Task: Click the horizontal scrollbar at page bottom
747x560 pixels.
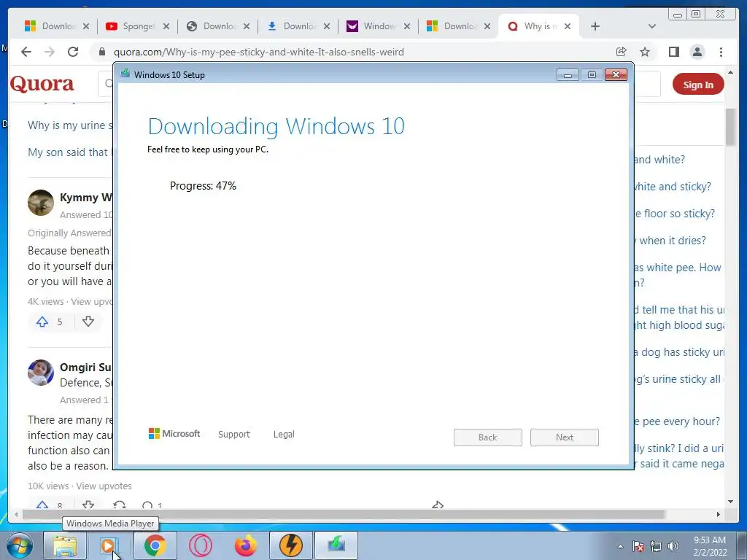Action: [x=344, y=515]
